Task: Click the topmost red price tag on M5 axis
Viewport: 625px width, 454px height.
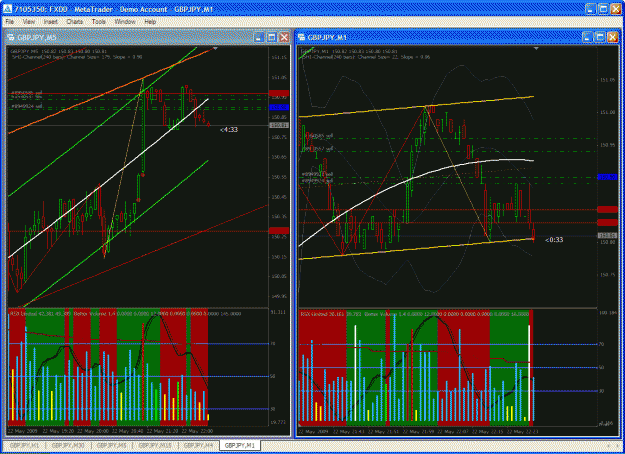Action: (279, 93)
